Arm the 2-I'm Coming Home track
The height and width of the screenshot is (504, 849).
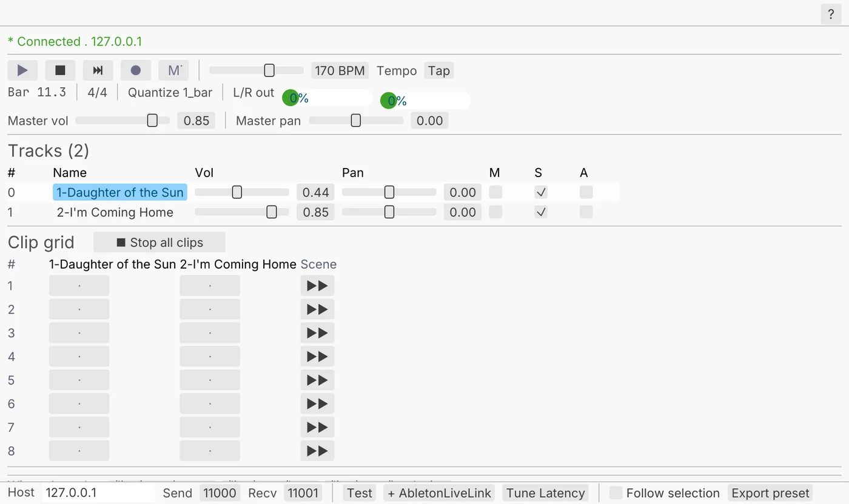[x=586, y=212]
